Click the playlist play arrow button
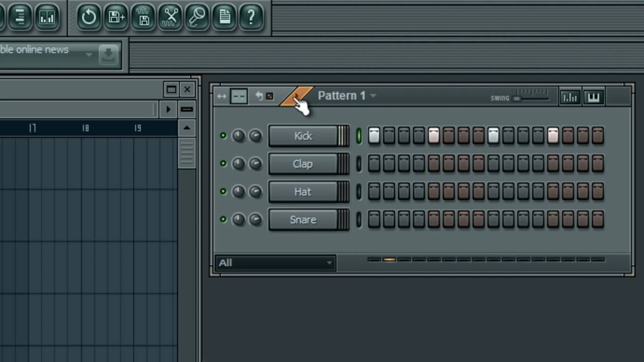 (168, 109)
